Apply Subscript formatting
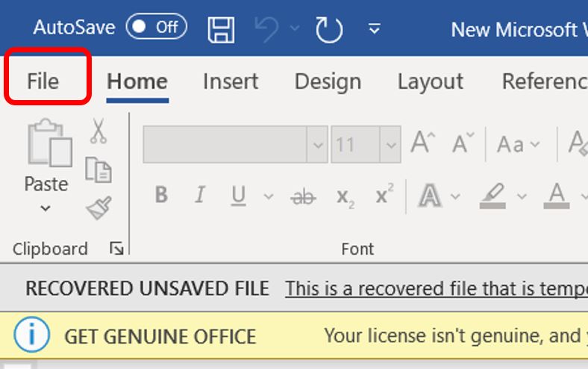 (345, 196)
